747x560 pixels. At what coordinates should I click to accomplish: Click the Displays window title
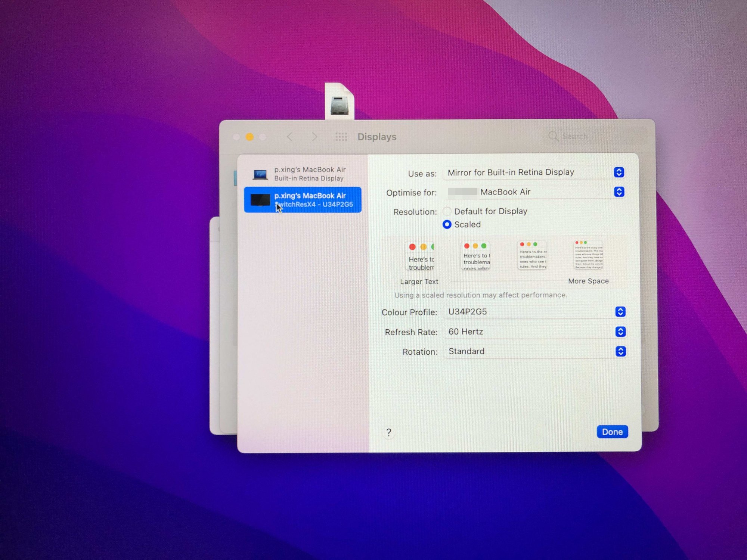pos(377,137)
